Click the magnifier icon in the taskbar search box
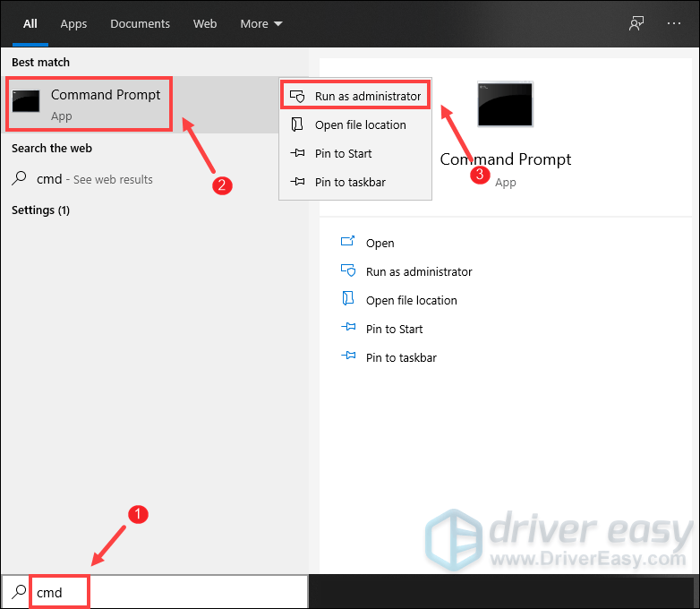 [x=18, y=592]
